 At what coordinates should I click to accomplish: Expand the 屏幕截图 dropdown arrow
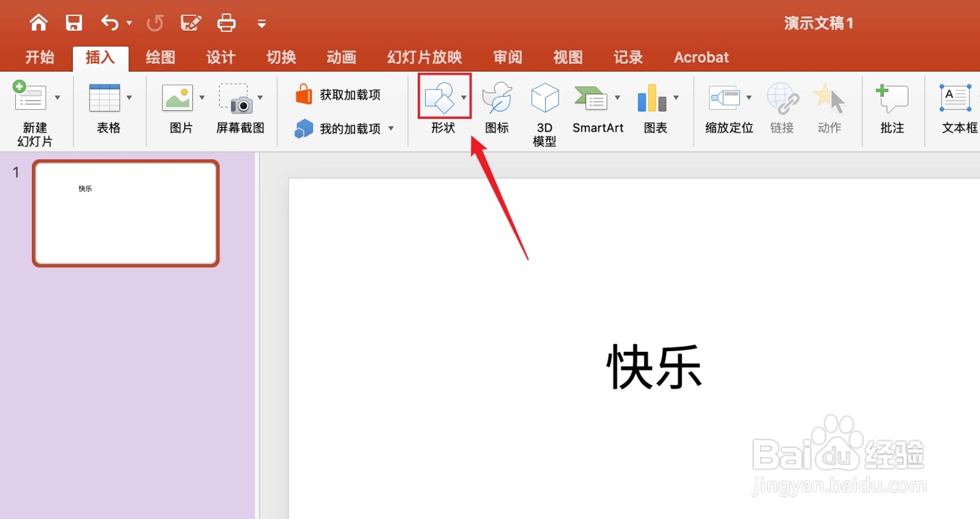[x=260, y=97]
